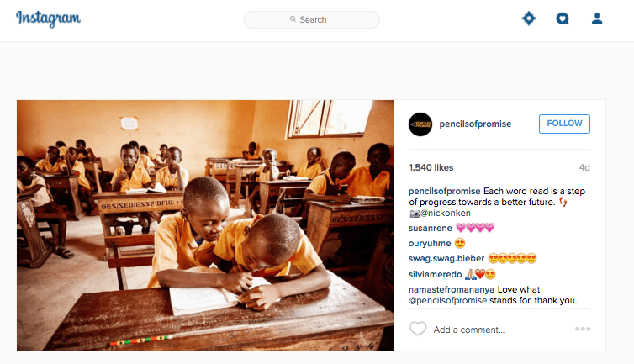Open namastefromananya commenter profile

pyautogui.click(x=452, y=289)
